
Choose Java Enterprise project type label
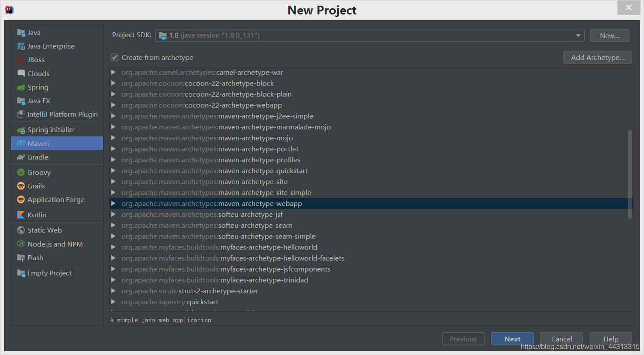(x=51, y=46)
